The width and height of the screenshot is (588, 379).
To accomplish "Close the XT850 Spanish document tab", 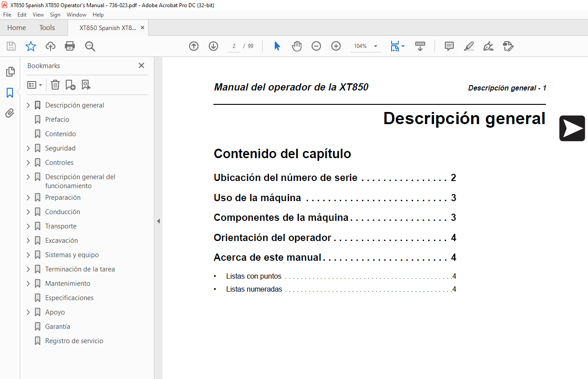I will 142,28.
